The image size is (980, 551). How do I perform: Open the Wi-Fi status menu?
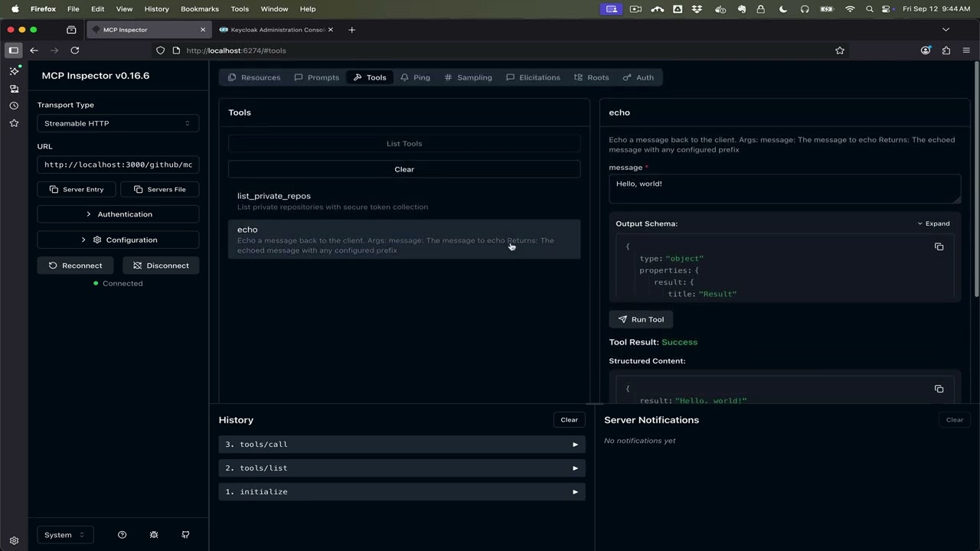point(850,9)
